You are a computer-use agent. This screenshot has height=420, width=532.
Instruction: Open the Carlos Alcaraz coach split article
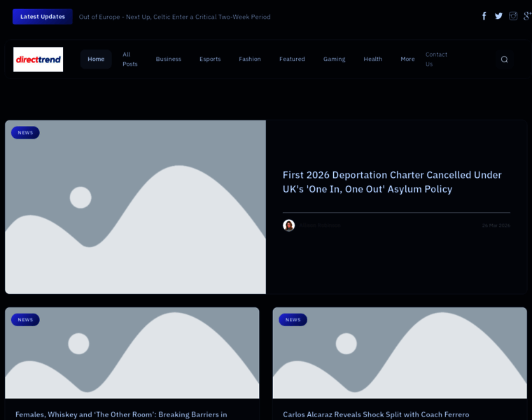click(376, 414)
